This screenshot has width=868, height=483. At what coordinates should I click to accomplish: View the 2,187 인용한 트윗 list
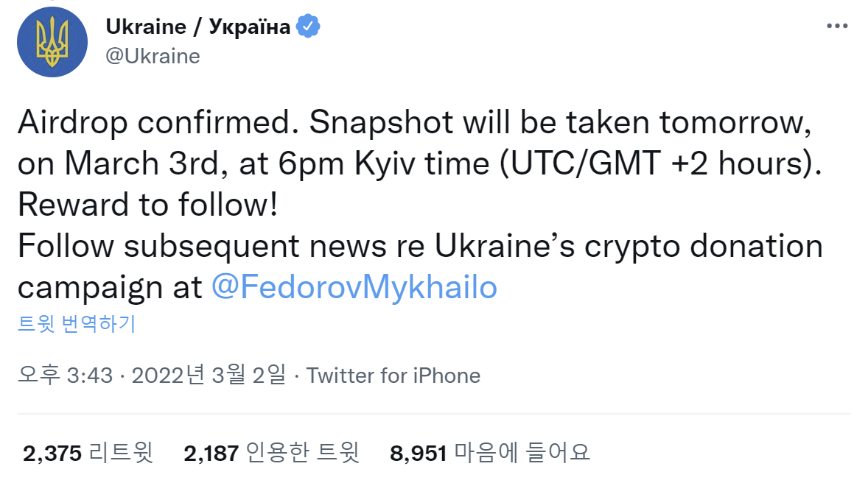(272, 453)
